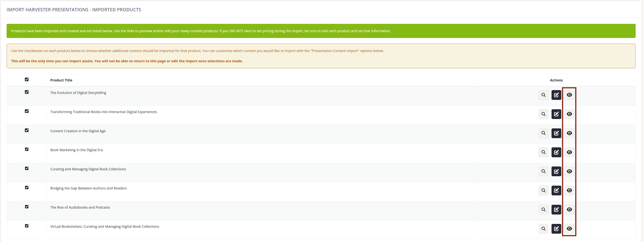Click the edit icon for Virtual Bookshelves product
644x242 pixels.
pyautogui.click(x=556, y=228)
